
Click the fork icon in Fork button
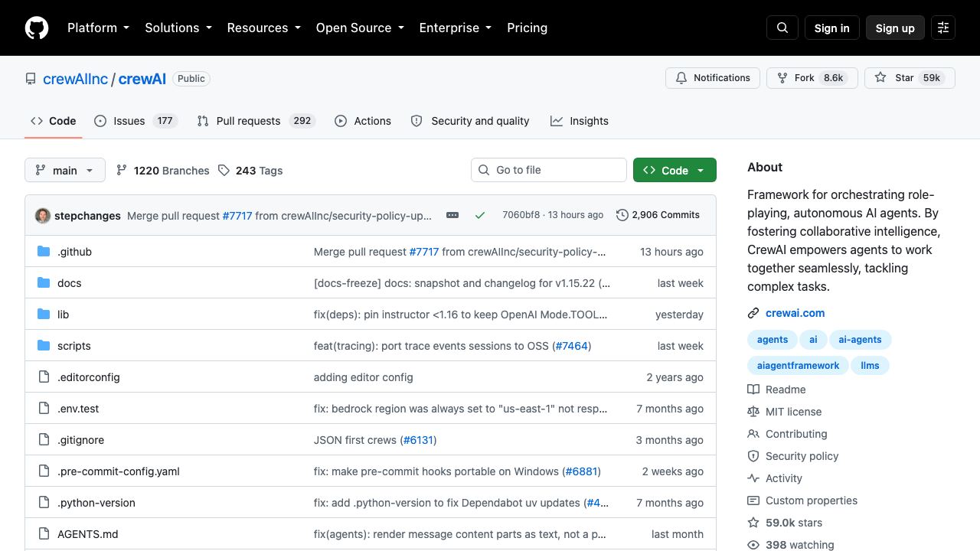782,78
